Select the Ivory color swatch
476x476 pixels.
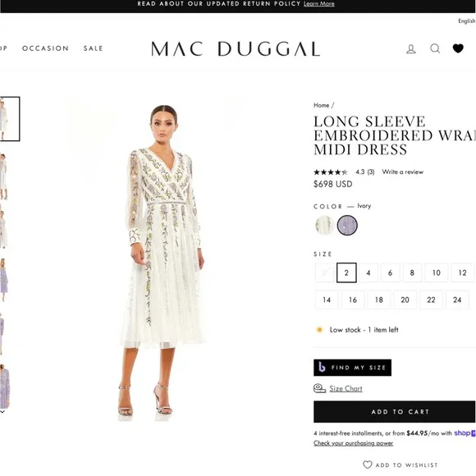[x=324, y=225]
